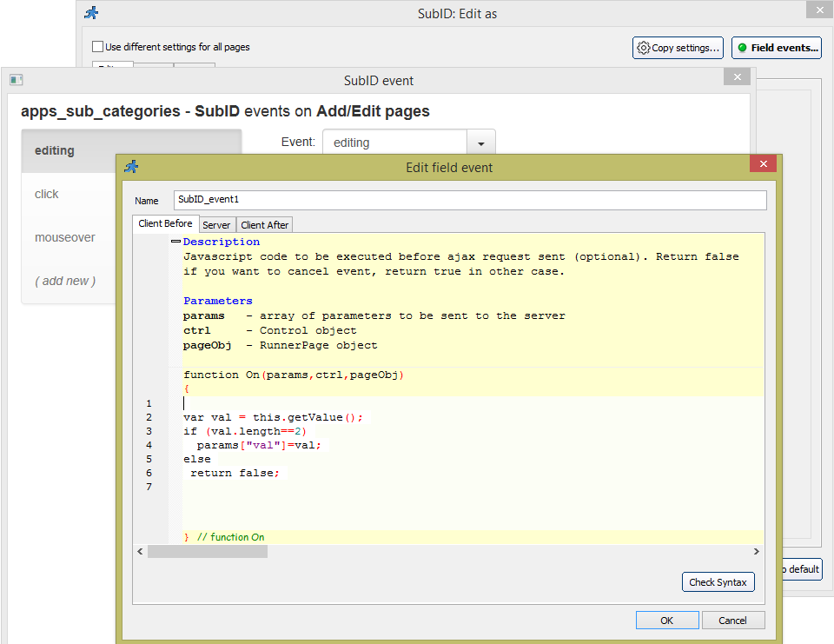Cancel the Edit field event dialog
This screenshot has width=834, height=644.
point(733,620)
